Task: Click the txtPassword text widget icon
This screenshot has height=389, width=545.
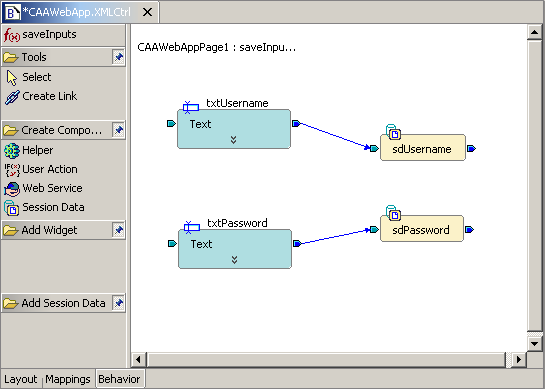Action: tap(192, 227)
